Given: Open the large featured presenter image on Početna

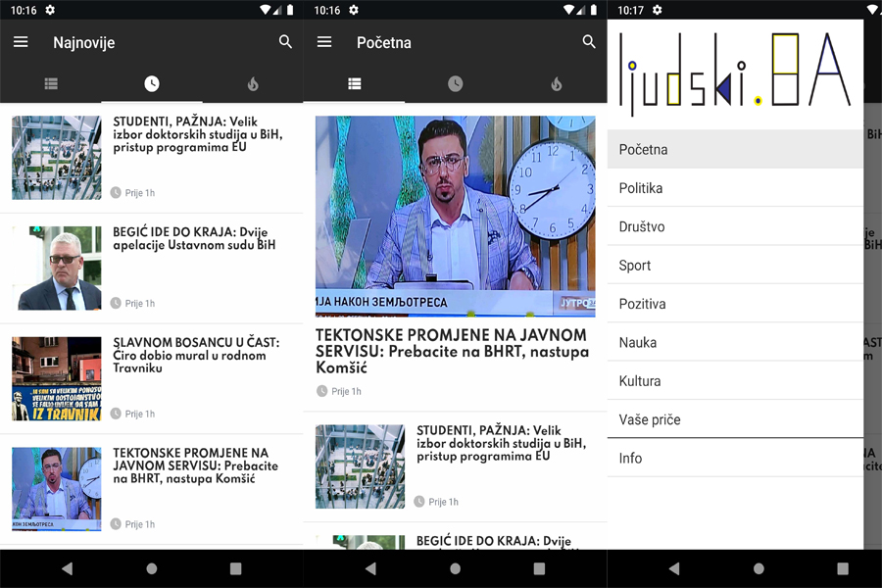Looking at the screenshot, I should (455, 216).
